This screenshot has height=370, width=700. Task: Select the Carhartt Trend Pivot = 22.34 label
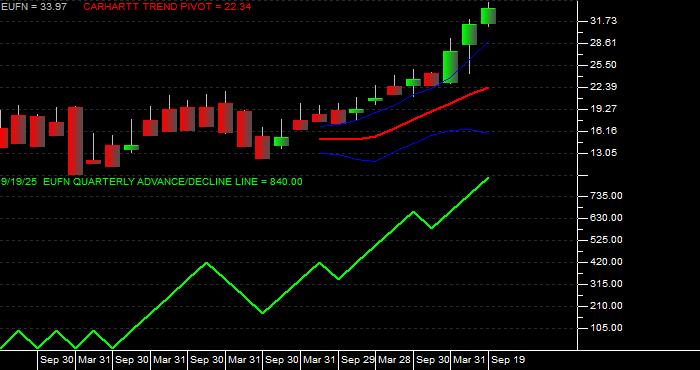pyautogui.click(x=167, y=7)
